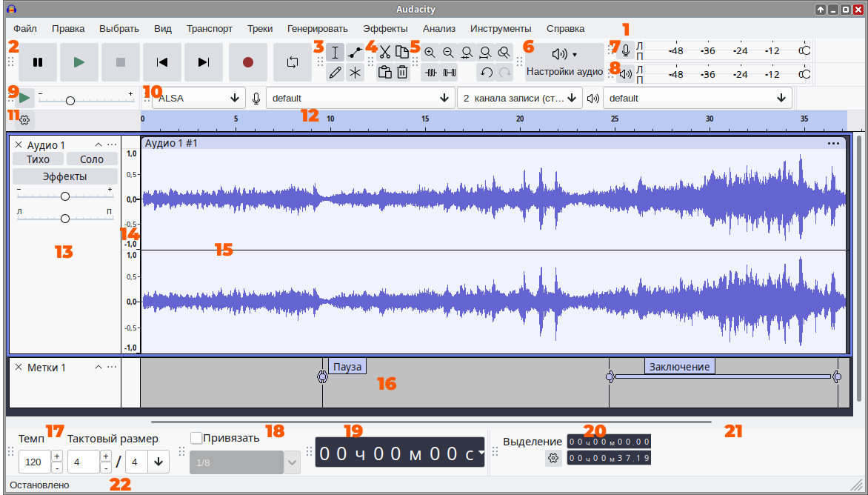
Task: Open the playback device default dropdown
Action: 698,98
